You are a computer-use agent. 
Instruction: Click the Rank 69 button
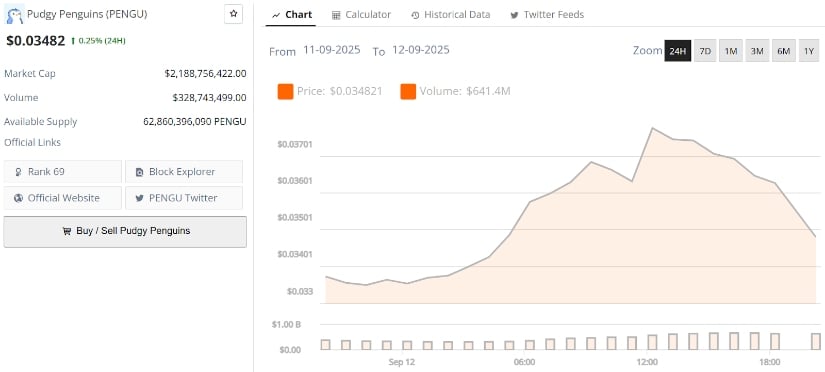coord(63,172)
